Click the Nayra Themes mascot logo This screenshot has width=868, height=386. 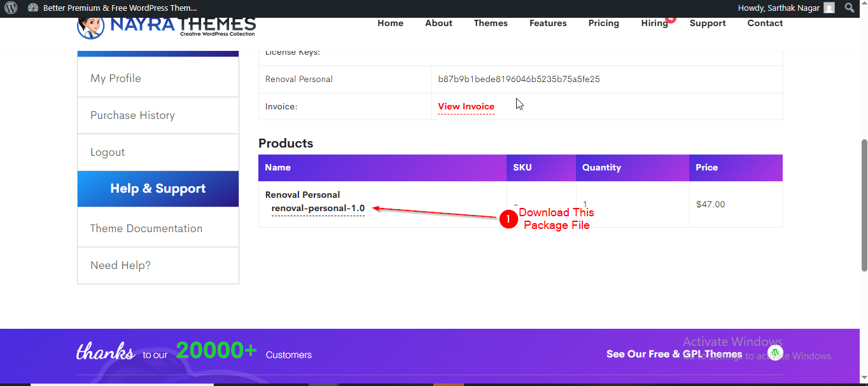click(90, 27)
